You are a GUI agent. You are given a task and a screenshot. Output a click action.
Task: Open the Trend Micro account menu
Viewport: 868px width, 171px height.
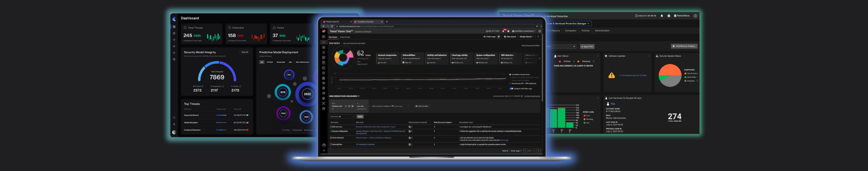click(x=682, y=16)
